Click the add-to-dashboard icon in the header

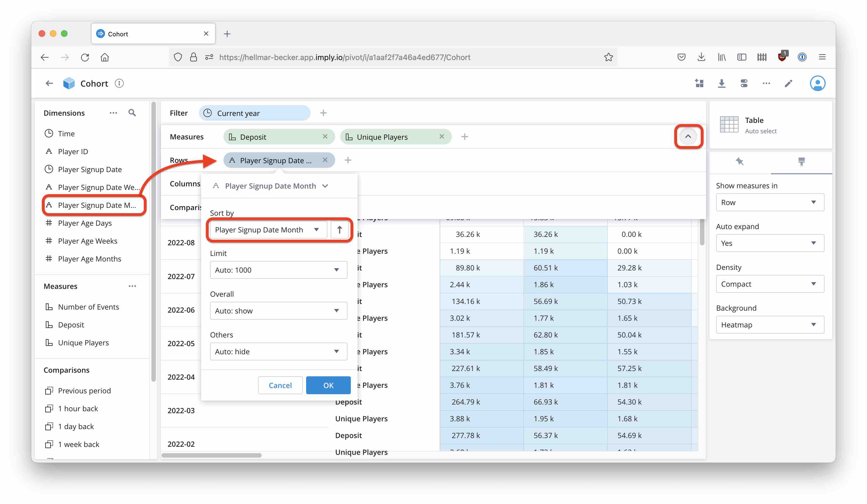[x=699, y=83]
